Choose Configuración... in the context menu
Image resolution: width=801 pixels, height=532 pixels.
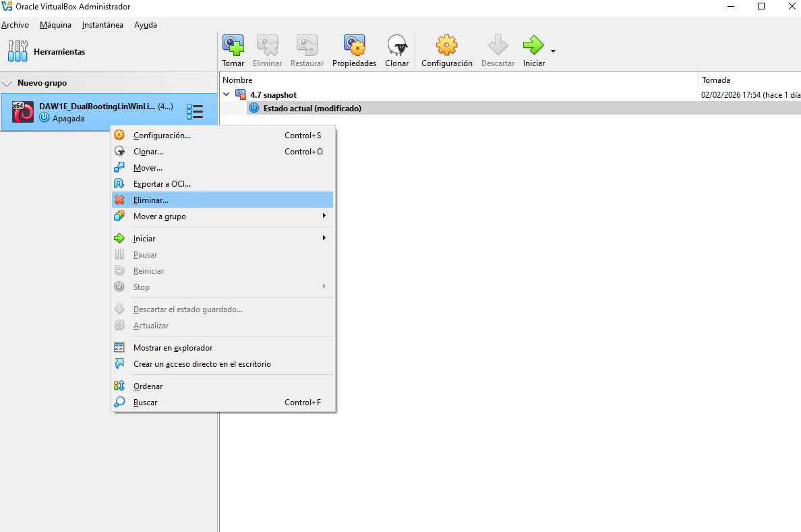pos(222,136)
